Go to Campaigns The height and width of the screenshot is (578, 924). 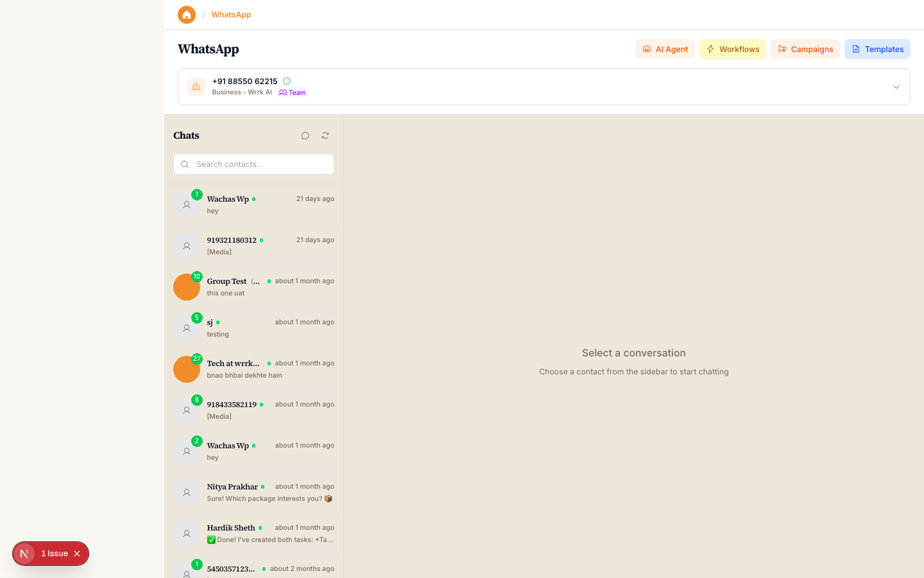tap(805, 49)
